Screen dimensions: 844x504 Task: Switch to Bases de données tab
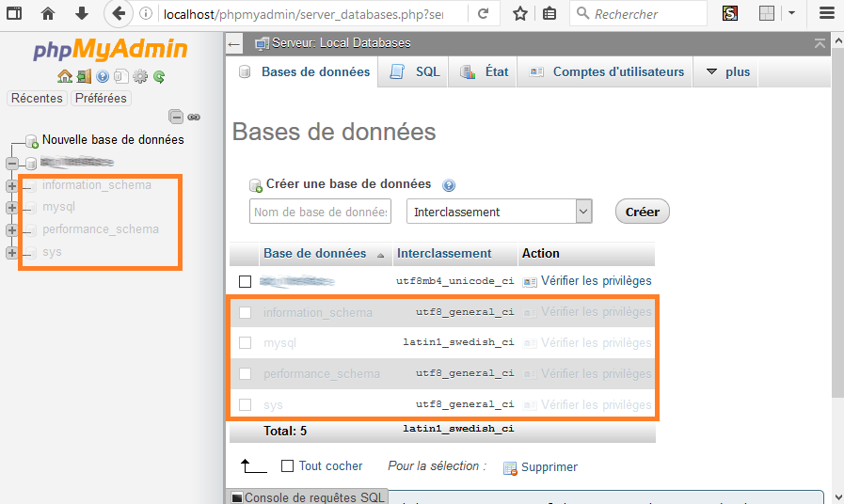[x=305, y=71]
